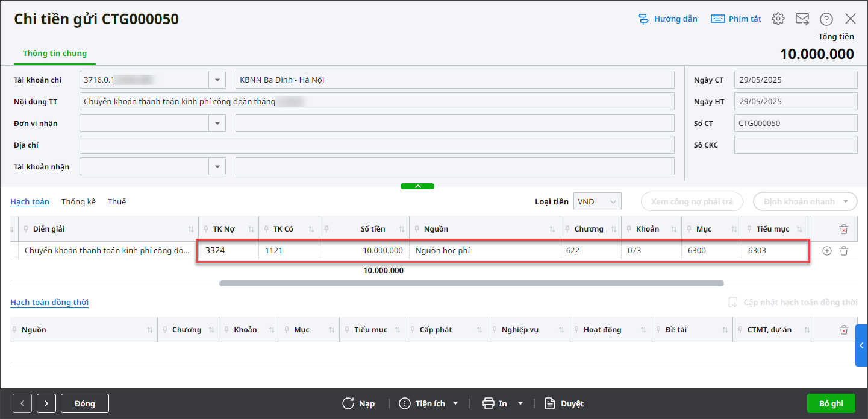This screenshot has width=868, height=419.
Task: Go to previous voucher arrow
Action: tap(22, 403)
